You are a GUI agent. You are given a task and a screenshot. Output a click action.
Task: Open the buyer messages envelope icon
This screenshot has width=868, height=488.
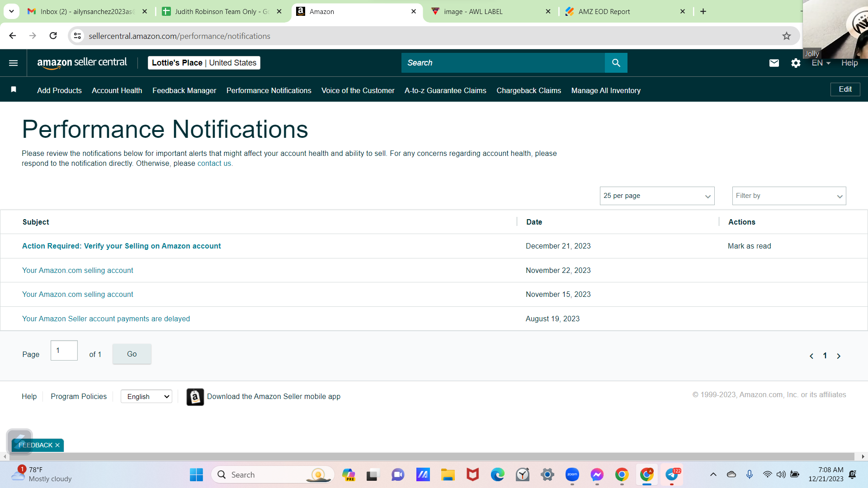774,63
